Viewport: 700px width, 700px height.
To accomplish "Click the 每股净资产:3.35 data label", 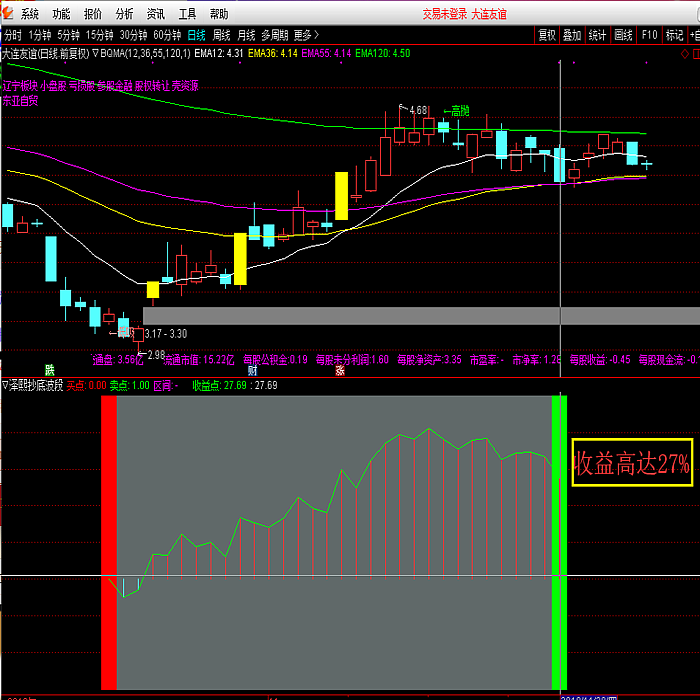I will 429,359.
